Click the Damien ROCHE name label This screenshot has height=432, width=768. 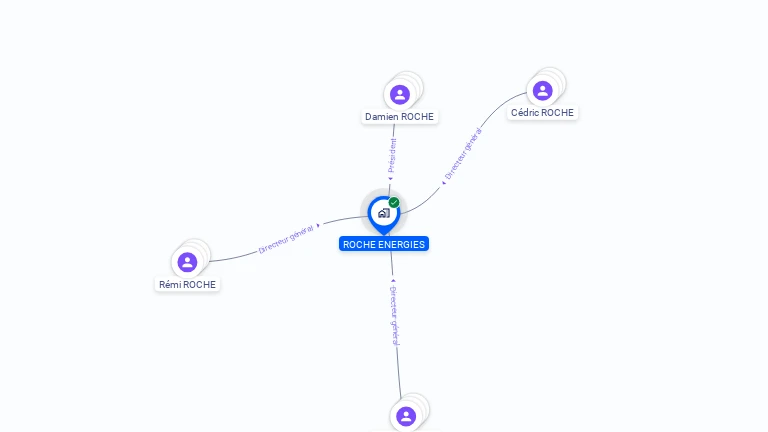[399, 117]
